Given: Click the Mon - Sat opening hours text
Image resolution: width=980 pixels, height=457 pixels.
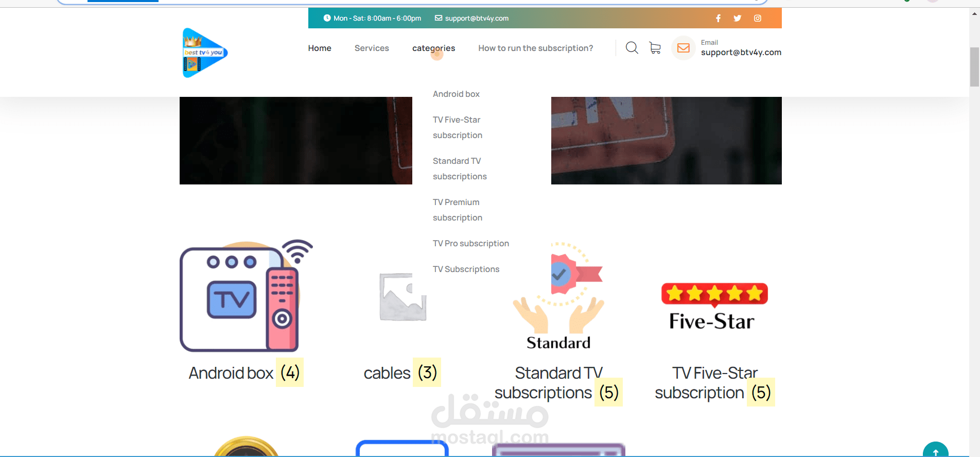Looking at the screenshot, I should (377, 18).
